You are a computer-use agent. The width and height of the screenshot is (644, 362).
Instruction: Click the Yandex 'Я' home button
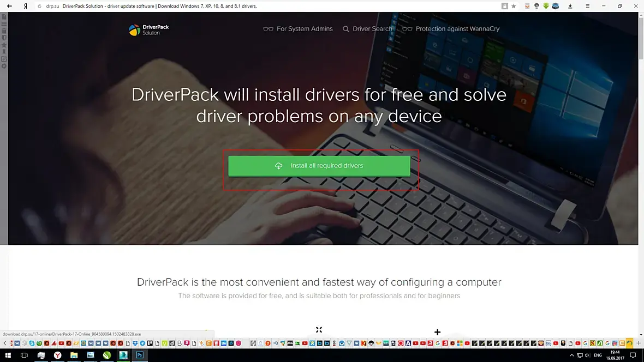[26, 6]
